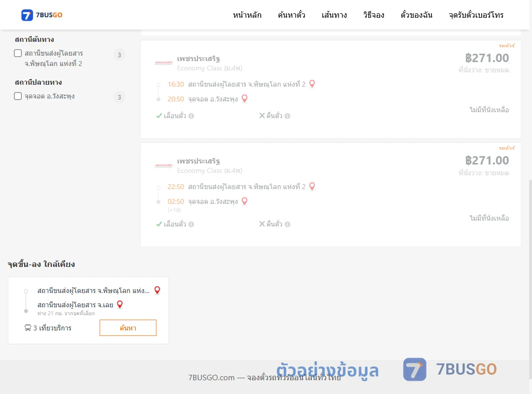Open ตั๋วของฉัน in the top navigation

coord(416,15)
